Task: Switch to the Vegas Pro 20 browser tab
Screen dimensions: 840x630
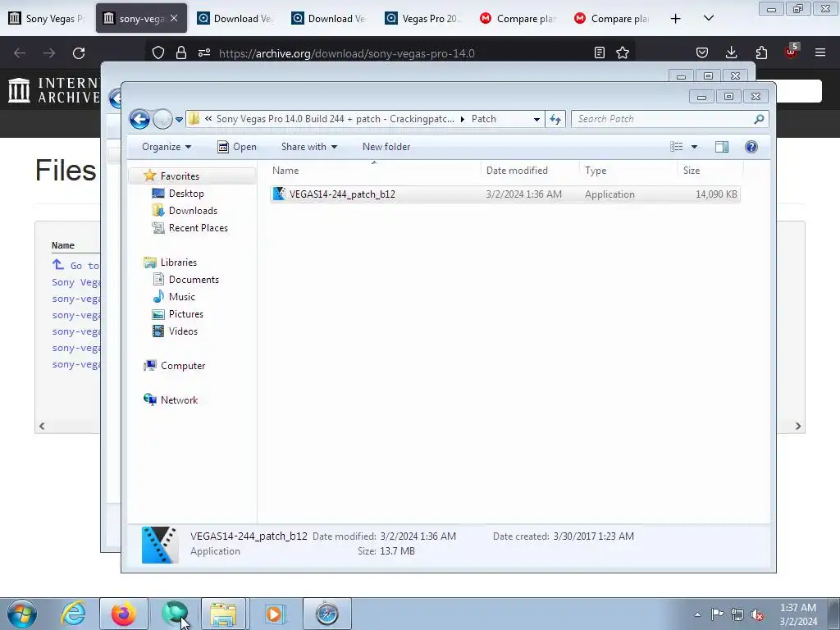Action: 423,18
